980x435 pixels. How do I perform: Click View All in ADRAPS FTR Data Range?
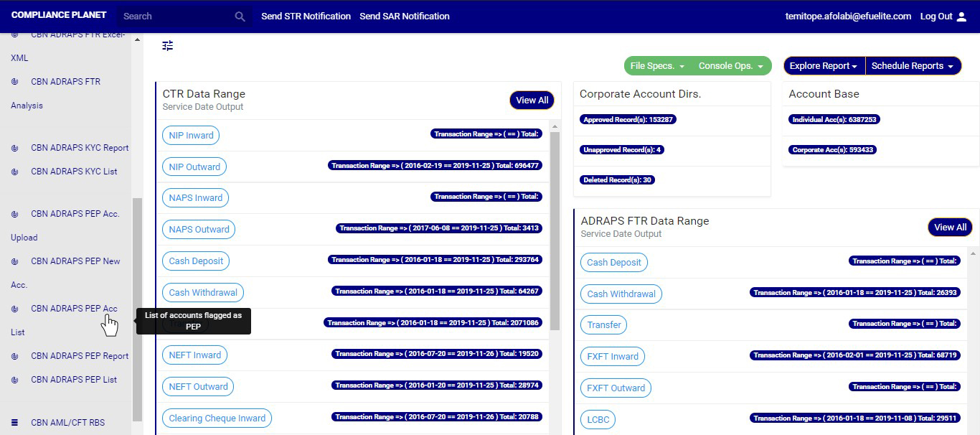pyautogui.click(x=950, y=228)
